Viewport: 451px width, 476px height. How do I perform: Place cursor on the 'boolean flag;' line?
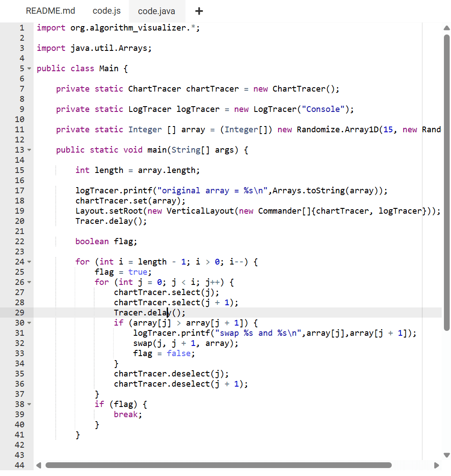click(x=106, y=242)
